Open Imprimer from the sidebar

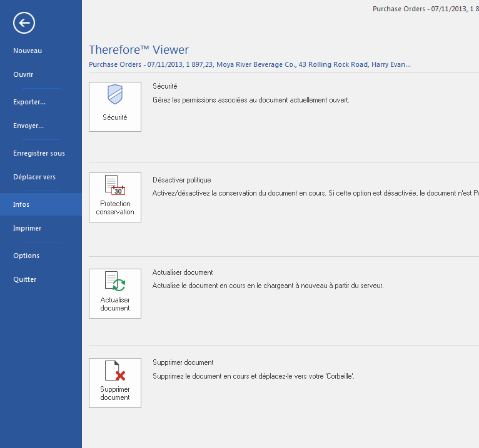pyautogui.click(x=28, y=228)
